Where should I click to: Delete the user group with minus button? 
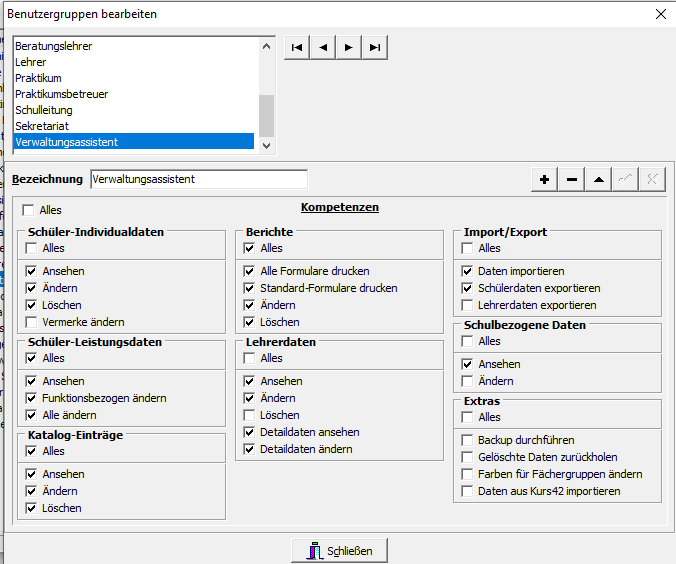pos(572,179)
